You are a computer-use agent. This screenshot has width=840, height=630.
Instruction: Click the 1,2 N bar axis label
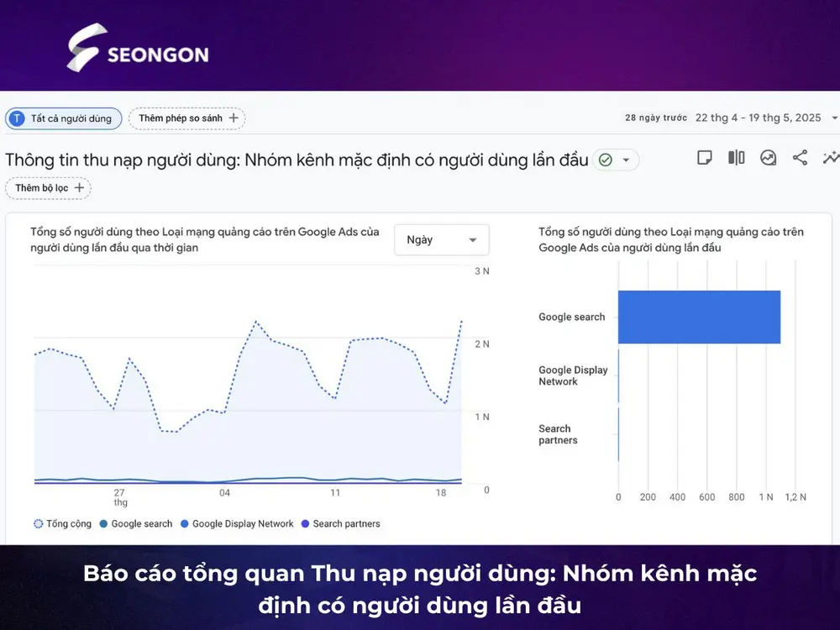(x=795, y=497)
